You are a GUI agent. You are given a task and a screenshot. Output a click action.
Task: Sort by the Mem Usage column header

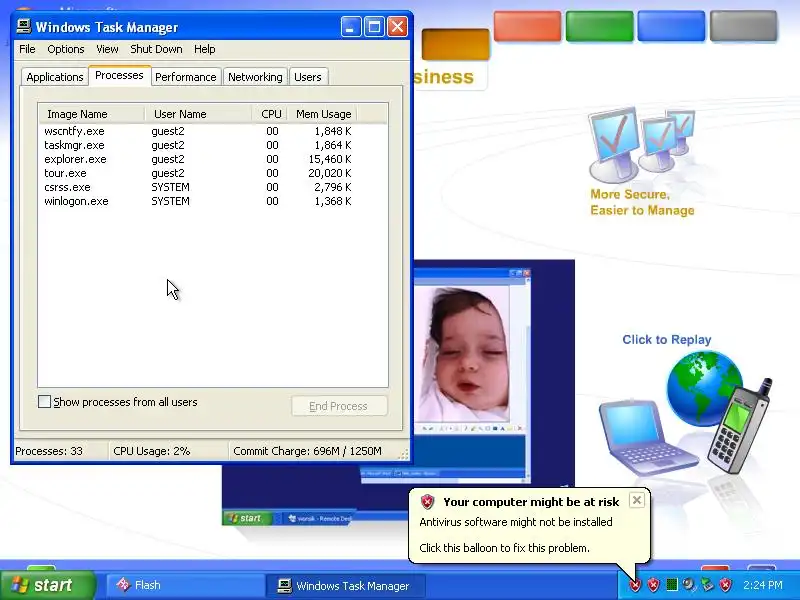(322, 114)
